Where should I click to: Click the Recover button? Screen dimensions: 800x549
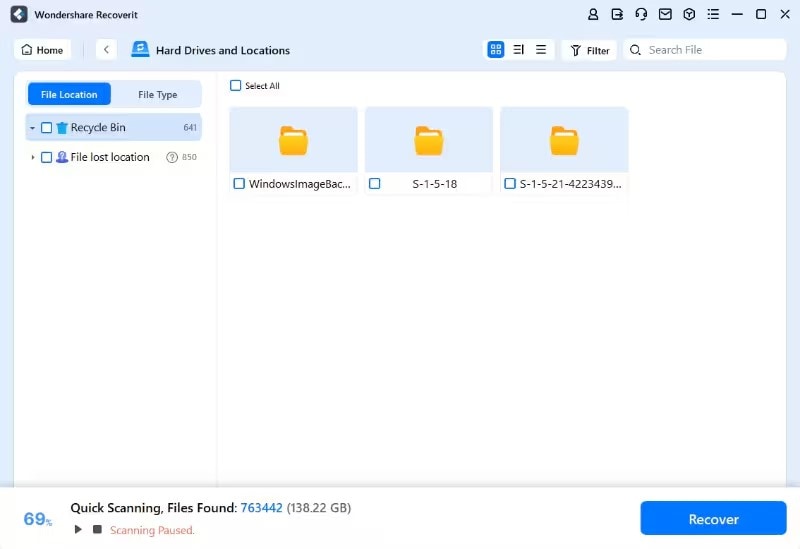[713, 518]
